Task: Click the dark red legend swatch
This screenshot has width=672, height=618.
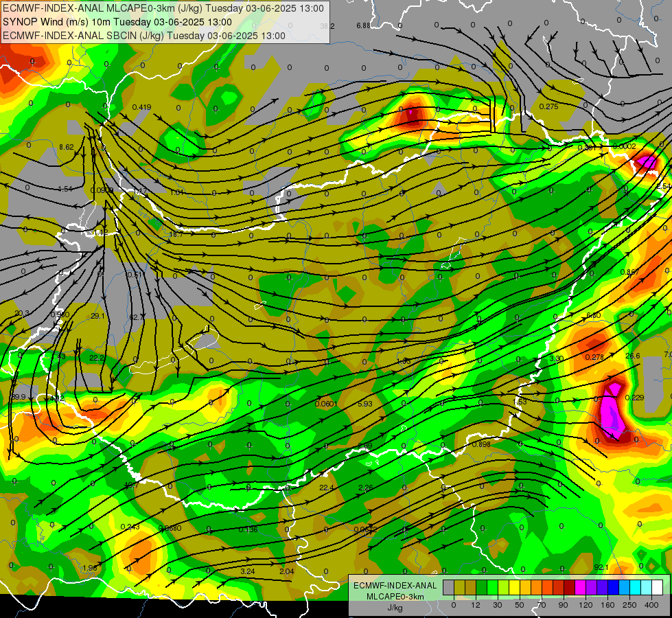Action: tap(569, 587)
